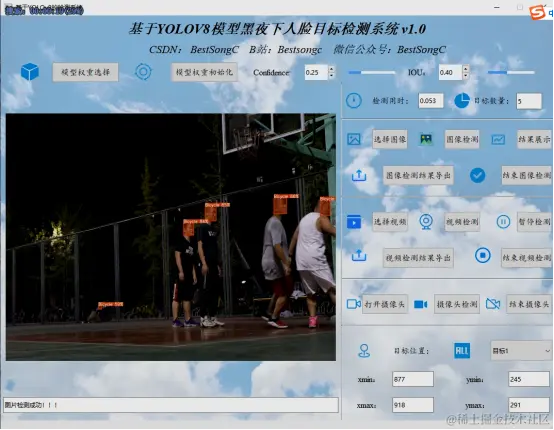Click the blue ALL icon
The width and height of the screenshot is (554, 430).
click(x=462, y=351)
